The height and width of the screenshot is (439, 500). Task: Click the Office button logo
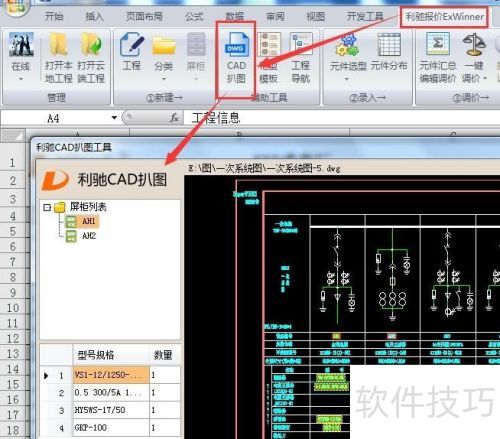[x=16, y=7]
